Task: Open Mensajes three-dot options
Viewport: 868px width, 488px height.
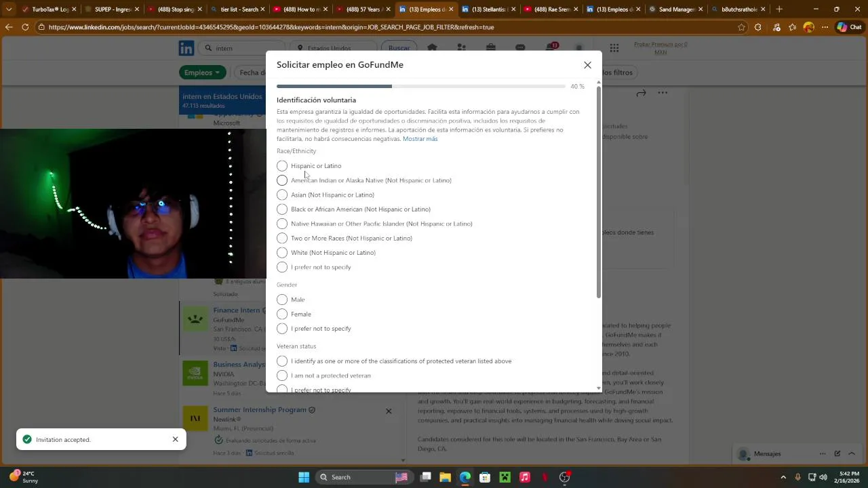Action: (823, 453)
